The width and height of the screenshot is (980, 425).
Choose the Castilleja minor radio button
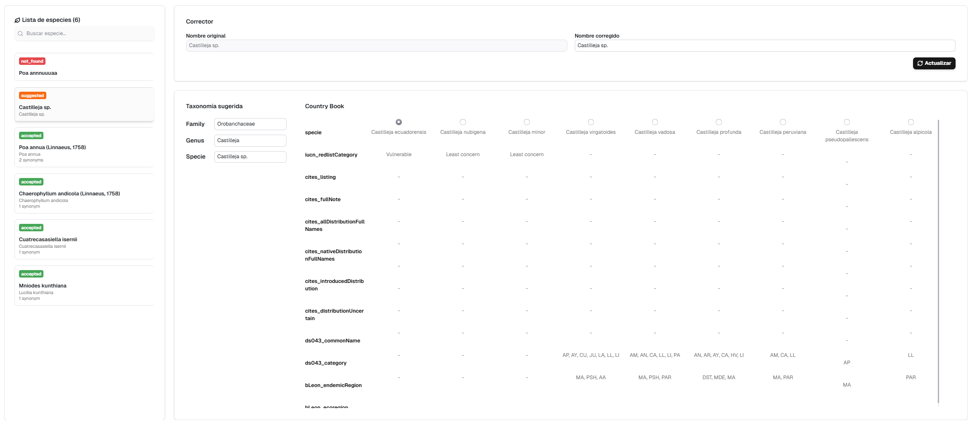click(526, 122)
